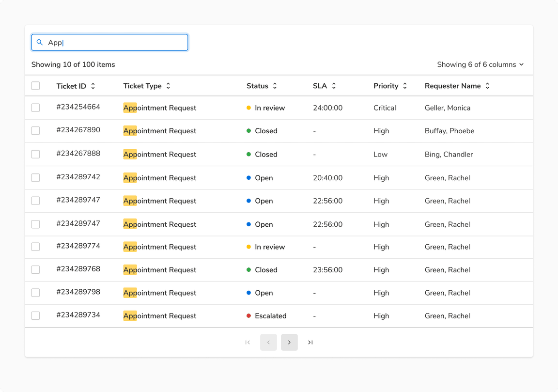Open ticket #234254664
The width and height of the screenshot is (558, 392).
pyautogui.click(x=78, y=107)
